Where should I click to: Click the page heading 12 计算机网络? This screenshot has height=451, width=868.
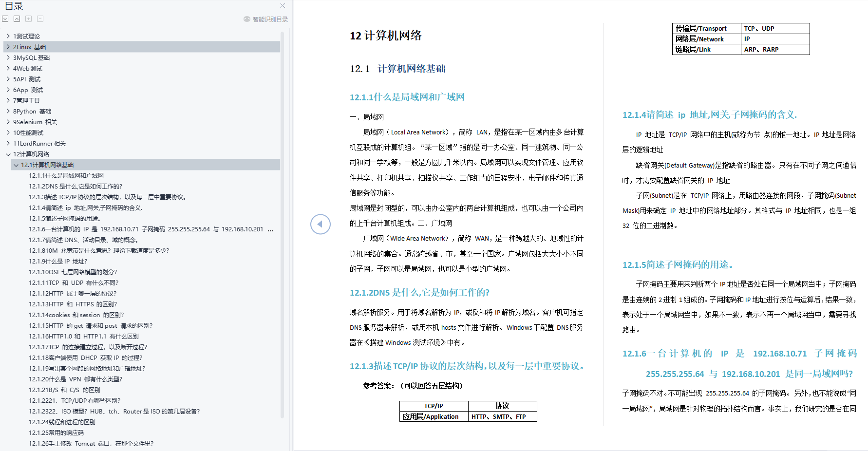386,36
